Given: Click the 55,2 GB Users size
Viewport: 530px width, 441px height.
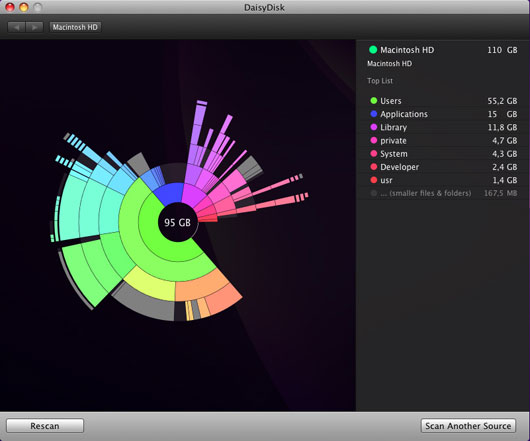Looking at the screenshot, I should tap(502, 101).
